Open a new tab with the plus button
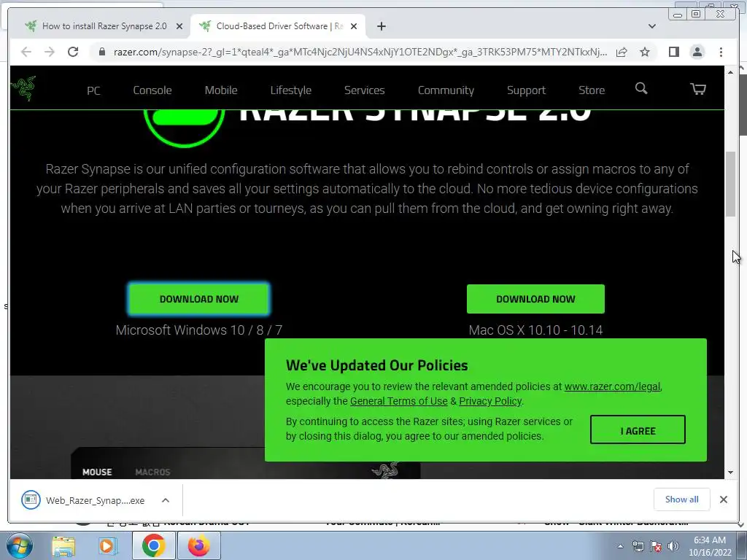Screen dimensions: 747x560 381,26
